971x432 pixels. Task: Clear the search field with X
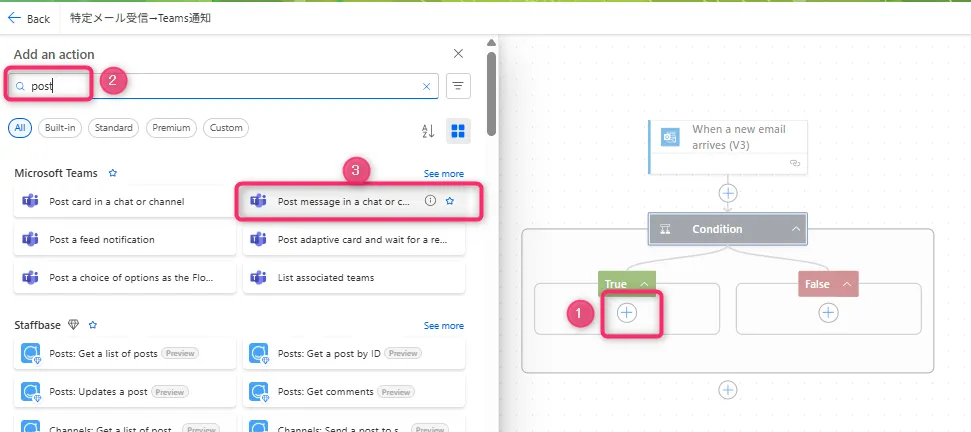[426, 87]
